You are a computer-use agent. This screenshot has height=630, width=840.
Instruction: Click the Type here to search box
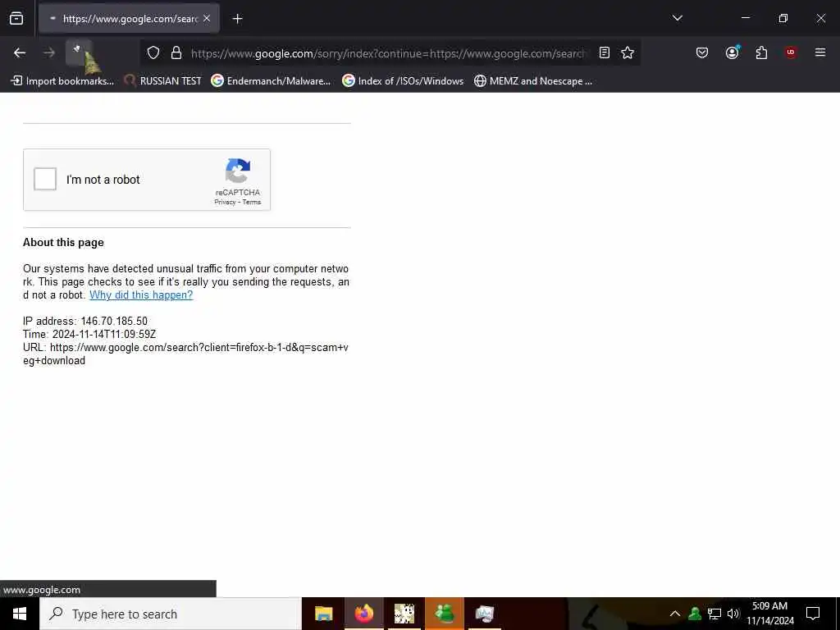[x=171, y=614]
